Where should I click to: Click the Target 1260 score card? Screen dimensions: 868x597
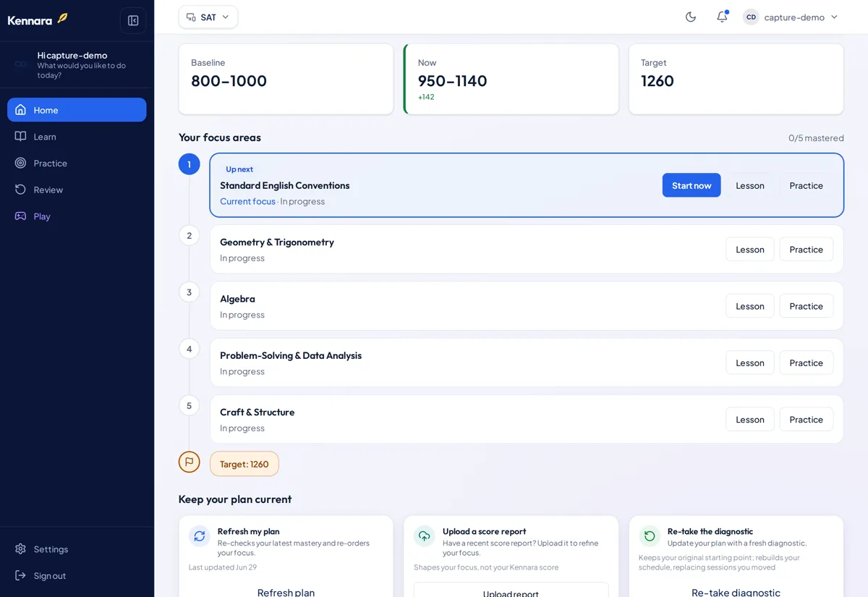pos(736,79)
